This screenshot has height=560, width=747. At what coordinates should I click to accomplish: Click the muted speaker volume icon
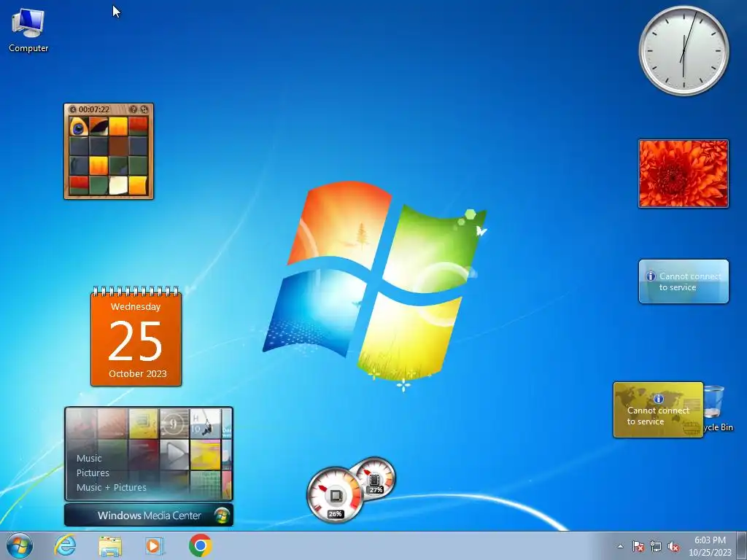673,546
